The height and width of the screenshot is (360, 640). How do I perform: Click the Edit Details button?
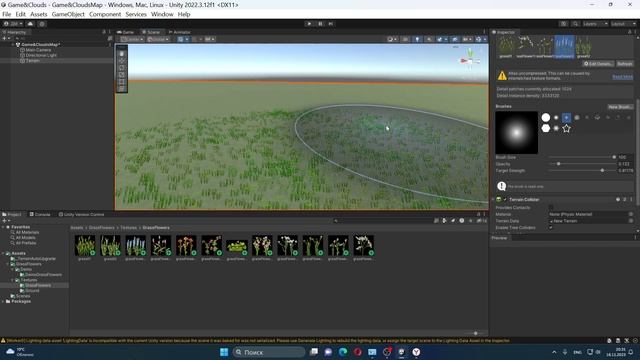[x=598, y=64]
